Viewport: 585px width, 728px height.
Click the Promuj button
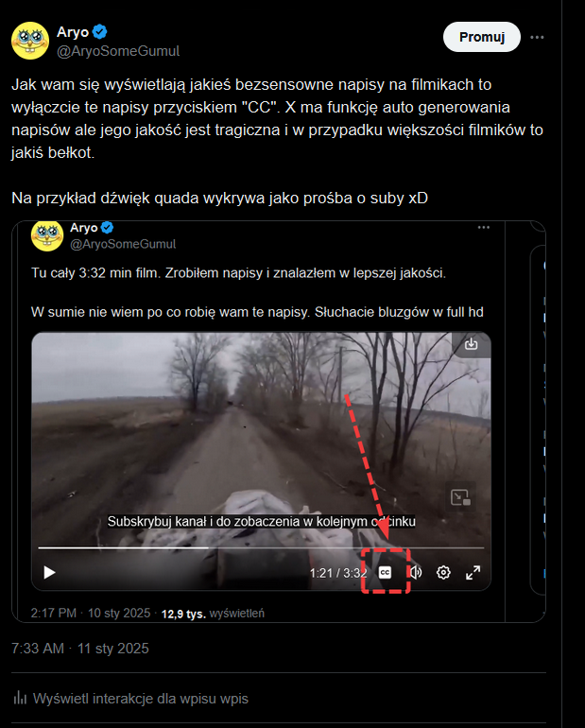coord(482,37)
